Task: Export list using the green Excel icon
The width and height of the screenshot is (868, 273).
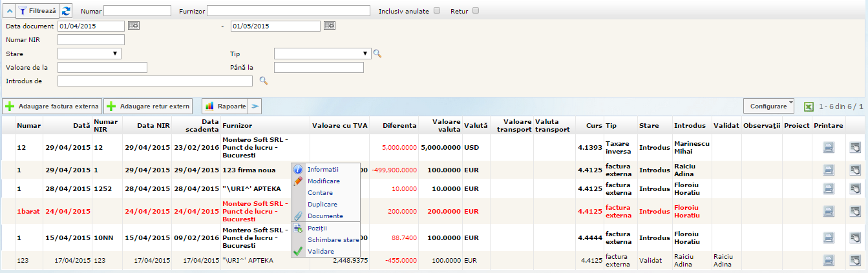Action: point(809,106)
